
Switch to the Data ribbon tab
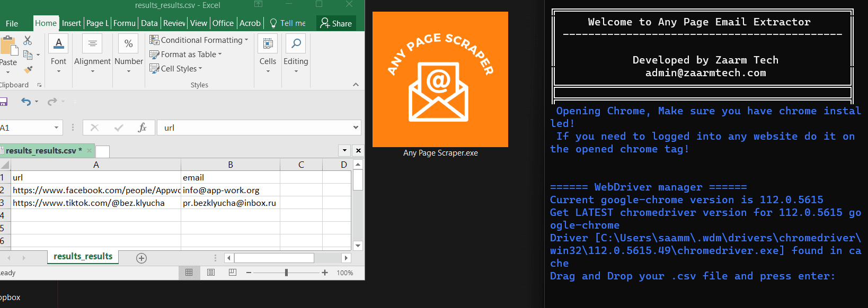click(149, 23)
